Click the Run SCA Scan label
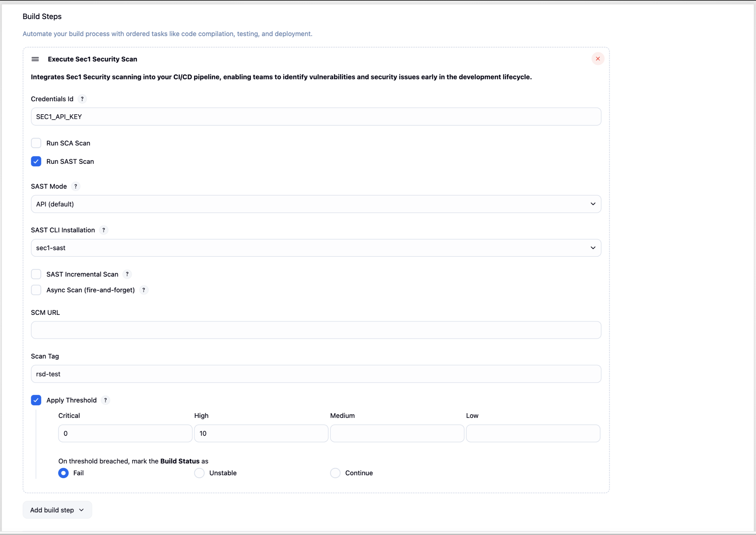Viewport: 756px width, 535px height. [68, 143]
